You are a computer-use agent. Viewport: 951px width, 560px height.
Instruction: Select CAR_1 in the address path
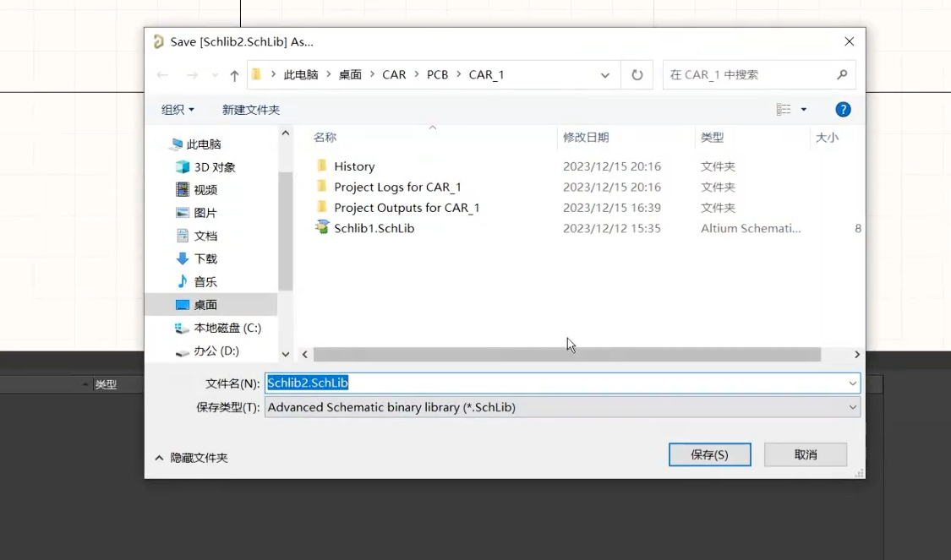coord(486,74)
